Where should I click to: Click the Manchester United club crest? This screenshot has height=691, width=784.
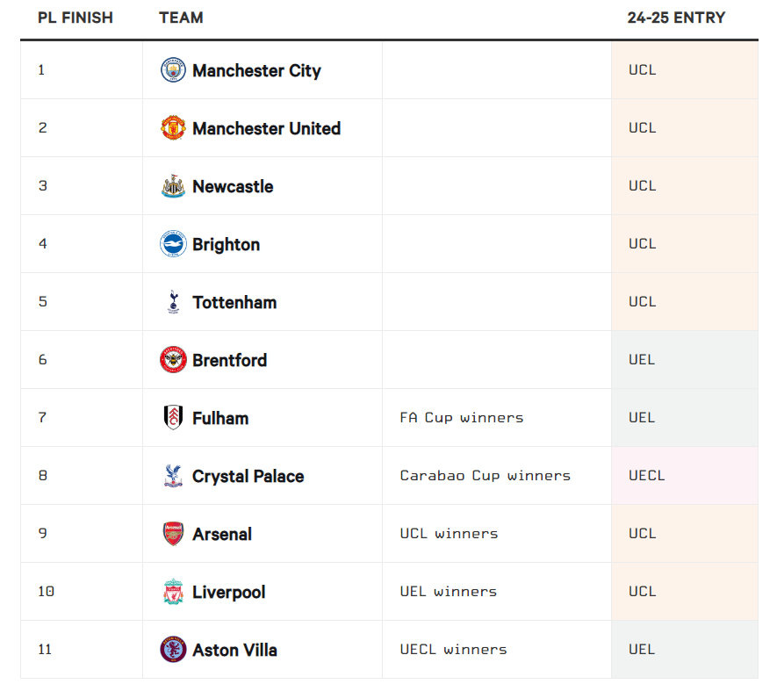pyautogui.click(x=173, y=128)
